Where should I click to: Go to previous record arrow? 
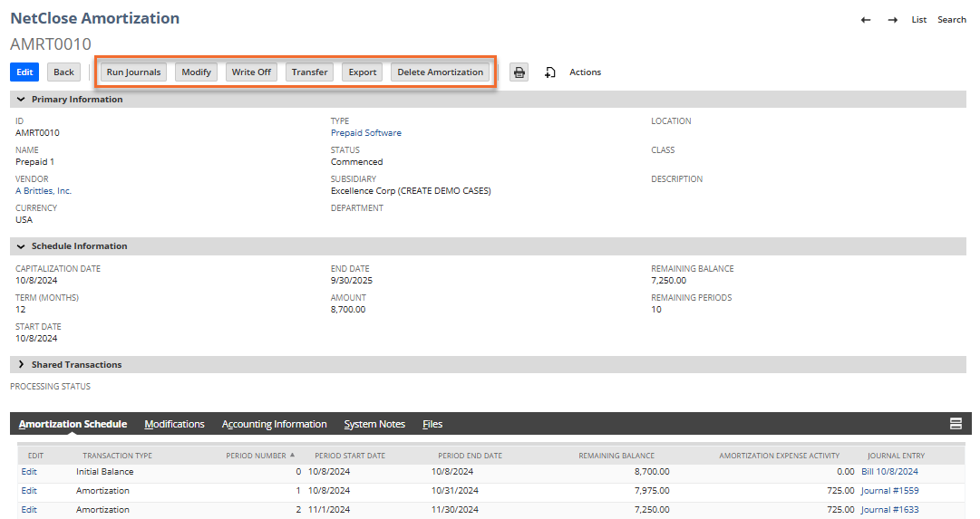(x=866, y=20)
